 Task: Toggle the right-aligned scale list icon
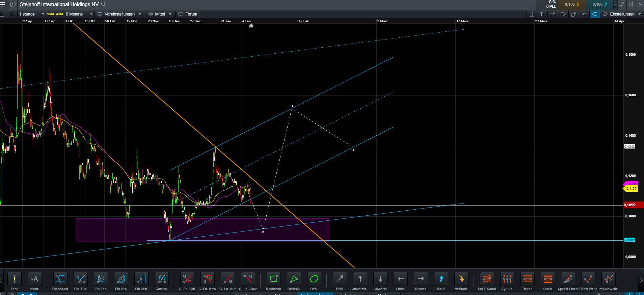[x=532, y=14]
